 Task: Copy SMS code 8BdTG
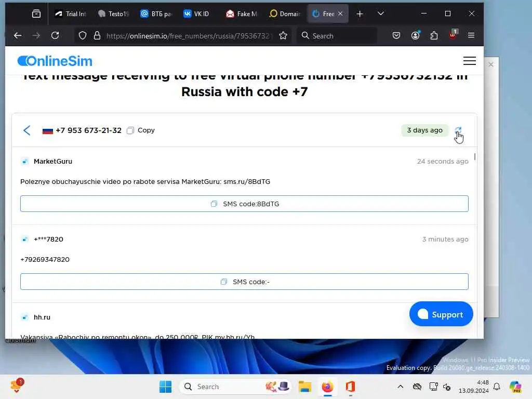[244, 204]
